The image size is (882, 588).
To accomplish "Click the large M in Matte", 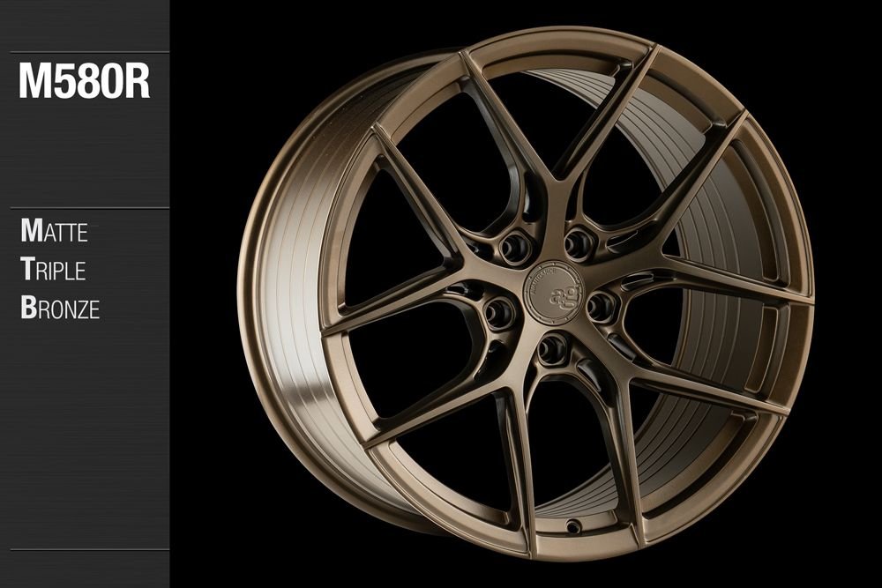I will pyautogui.click(x=29, y=232).
